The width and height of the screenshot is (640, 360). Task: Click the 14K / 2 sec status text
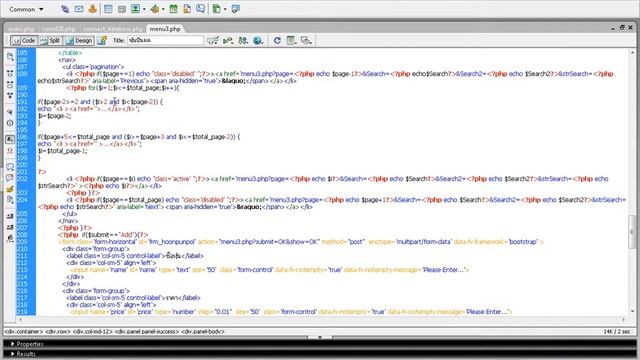point(616,331)
